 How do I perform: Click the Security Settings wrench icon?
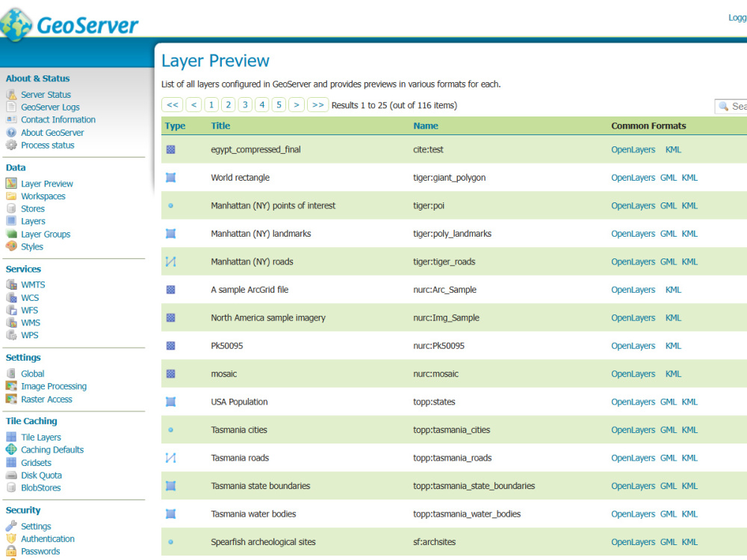(11, 526)
